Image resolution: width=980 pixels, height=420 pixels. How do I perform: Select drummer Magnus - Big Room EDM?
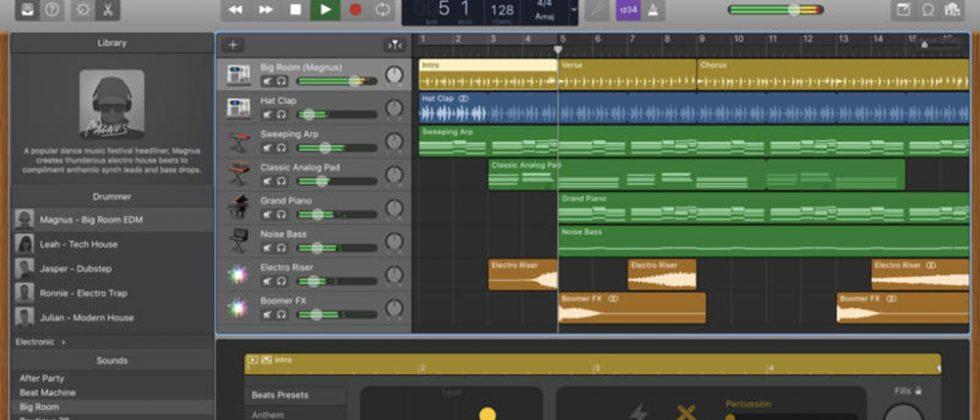[x=112, y=219]
